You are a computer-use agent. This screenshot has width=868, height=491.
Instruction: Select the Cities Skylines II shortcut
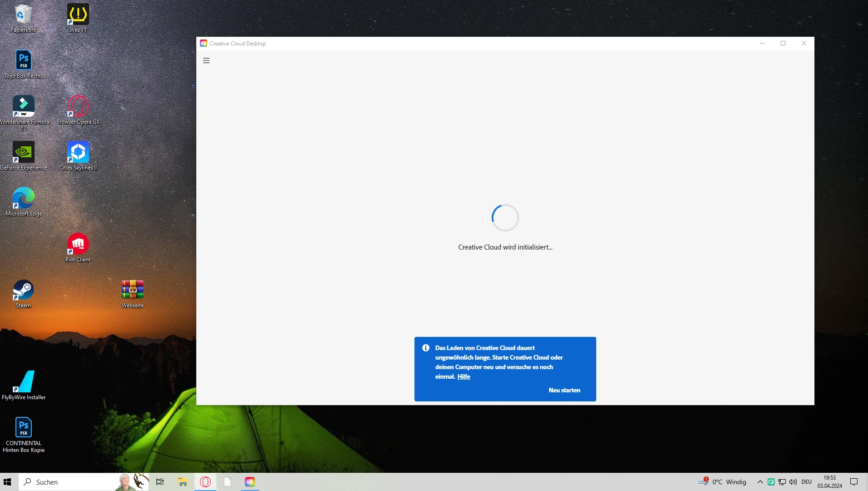coord(78,156)
